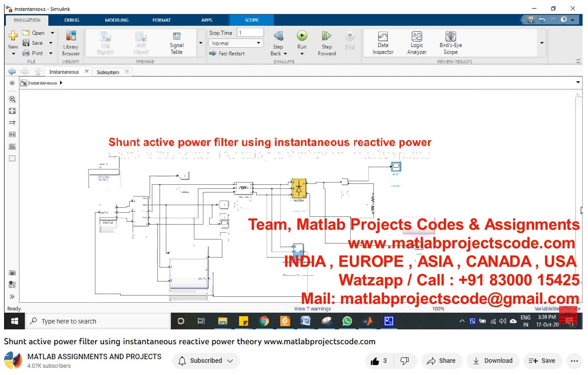Click the Download button below video
This screenshot has height=375, width=588.
pyautogui.click(x=493, y=361)
